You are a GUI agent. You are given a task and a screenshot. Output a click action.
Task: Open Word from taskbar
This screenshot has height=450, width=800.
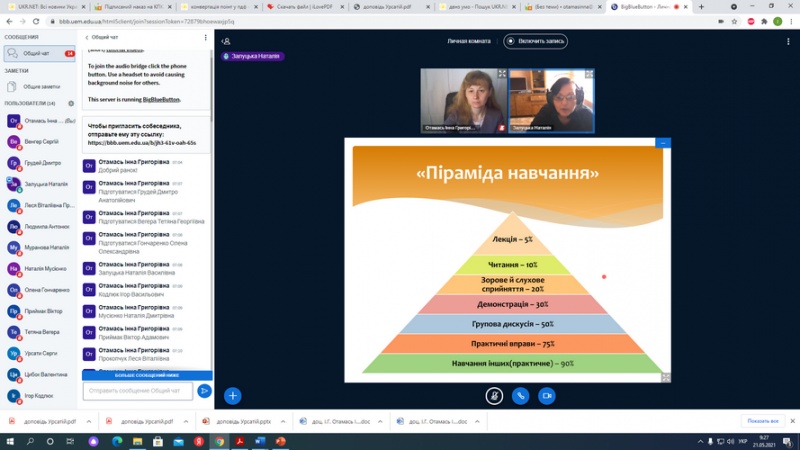260,441
